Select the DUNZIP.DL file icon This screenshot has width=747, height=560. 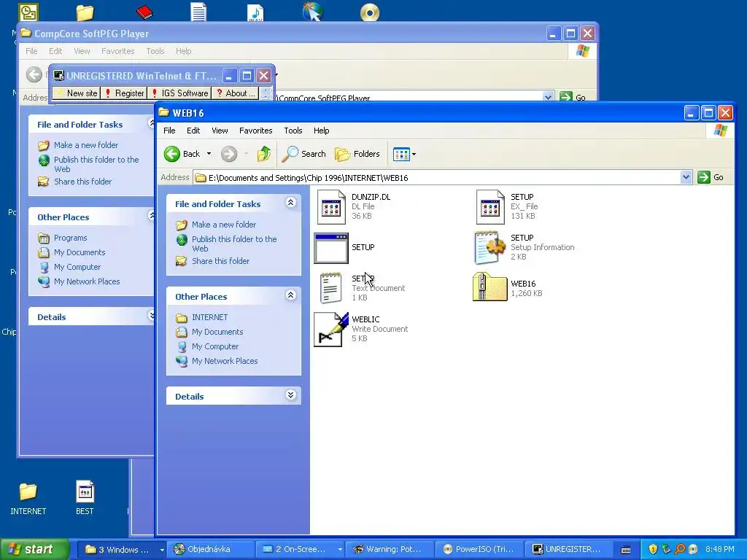coord(331,207)
